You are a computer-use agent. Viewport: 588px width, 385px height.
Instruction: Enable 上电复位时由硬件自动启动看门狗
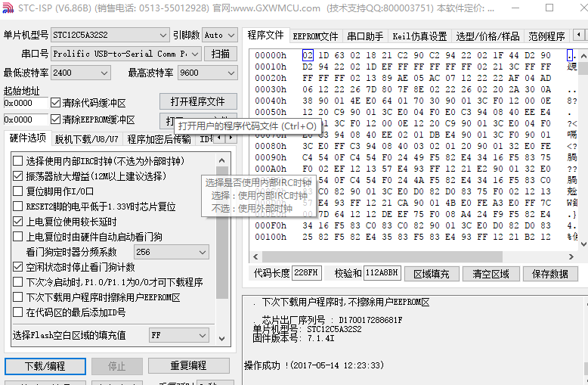[x=17, y=237]
